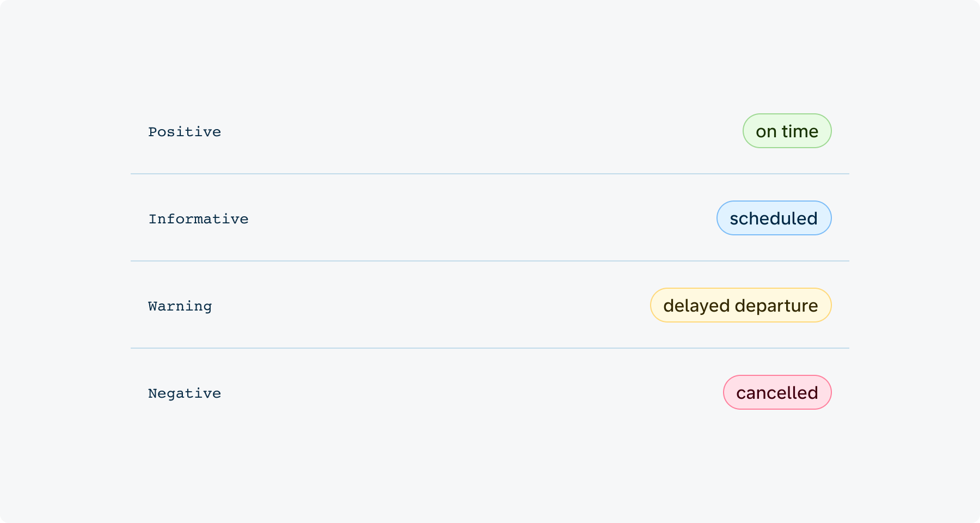Viewport: 980px width, 523px height.
Task: Click the Positive table row
Action: tap(490, 131)
